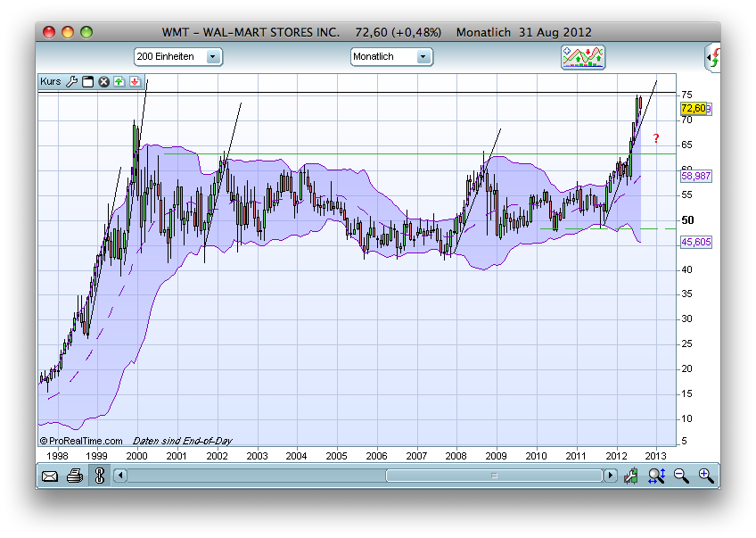Viewport: 756px width, 538px height.
Task: Click the Kurs panel label
Action: [x=51, y=81]
